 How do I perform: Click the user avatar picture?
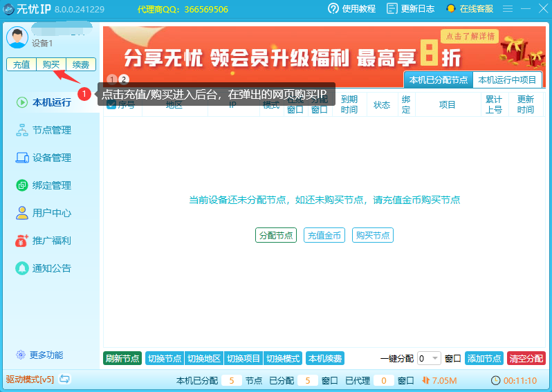point(17,37)
